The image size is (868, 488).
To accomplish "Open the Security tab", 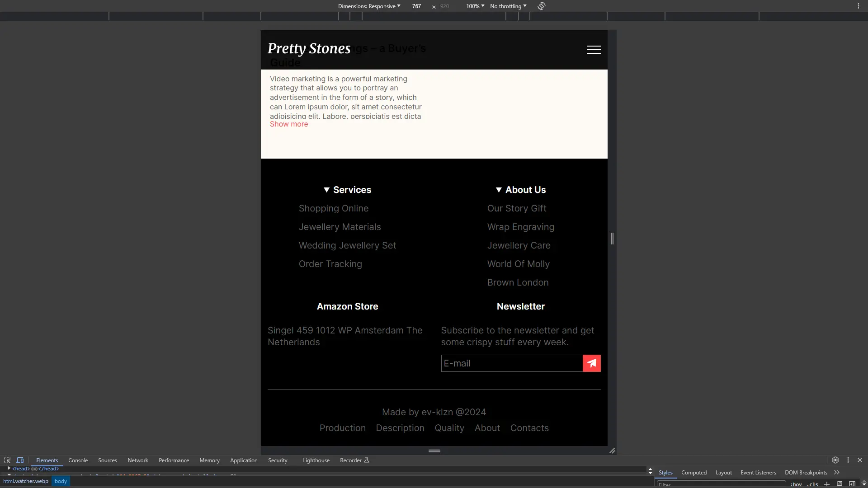I will pos(278,460).
